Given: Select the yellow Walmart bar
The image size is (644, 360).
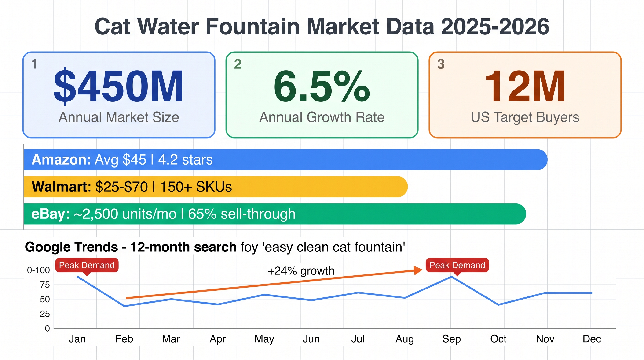Looking at the screenshot, I should [216, 187].
